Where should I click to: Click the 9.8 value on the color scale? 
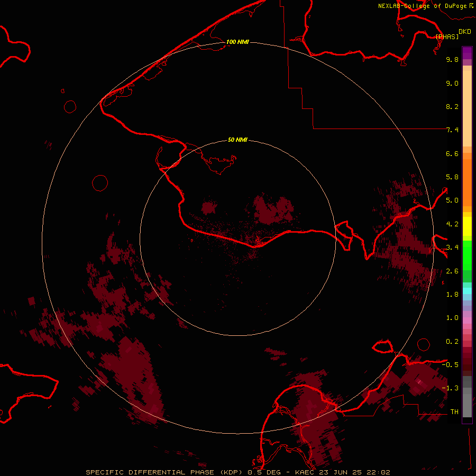click(452, 59)
